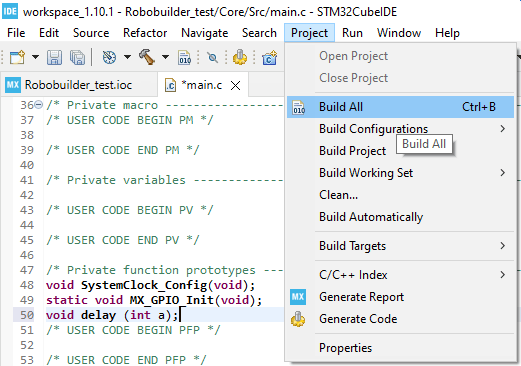Click the Save toolbar icon
The width and height of the screenshot is (521, 366).
click(x=54, y=57)
